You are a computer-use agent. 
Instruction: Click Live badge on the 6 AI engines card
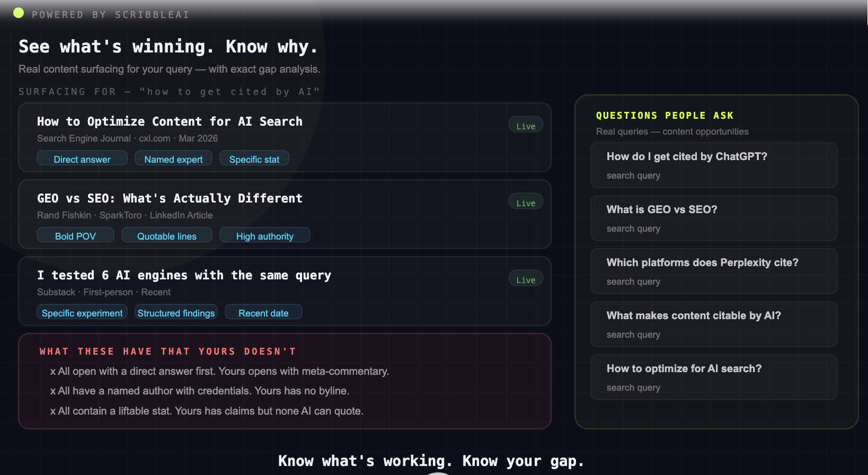tap(526, 278)
